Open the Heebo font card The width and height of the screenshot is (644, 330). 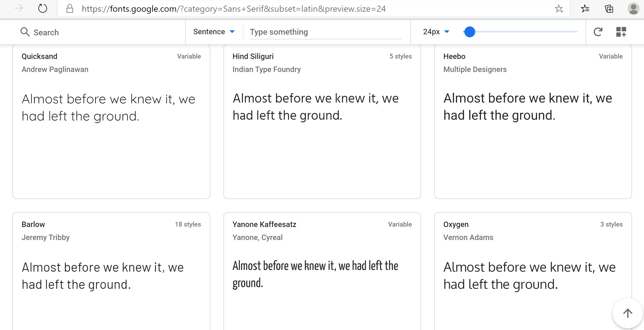533,122
